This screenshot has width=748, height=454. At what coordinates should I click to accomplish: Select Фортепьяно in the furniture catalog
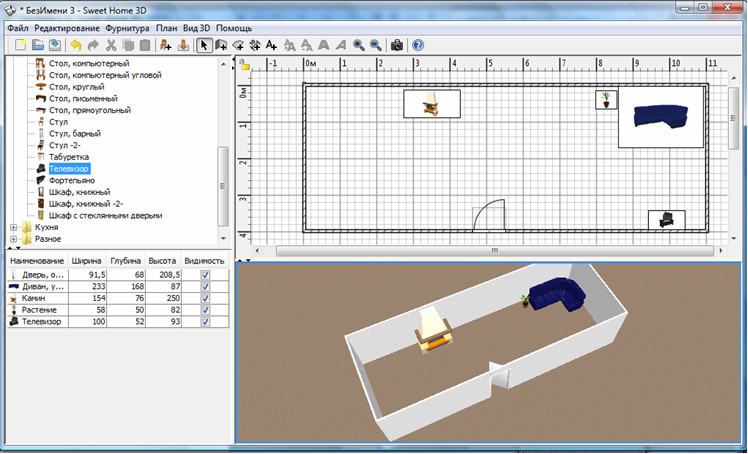tap(71, 180)
